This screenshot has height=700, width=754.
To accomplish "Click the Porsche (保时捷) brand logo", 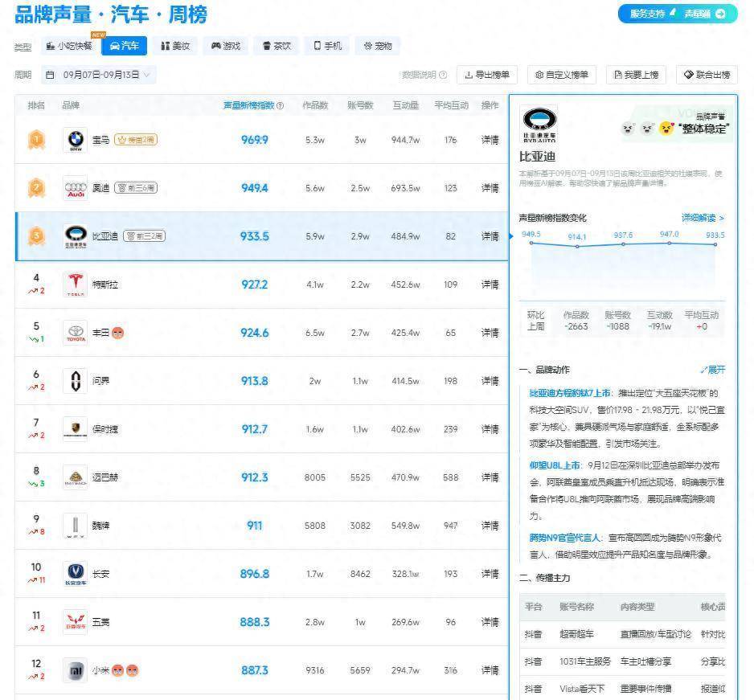I will [x=75, y=428].
